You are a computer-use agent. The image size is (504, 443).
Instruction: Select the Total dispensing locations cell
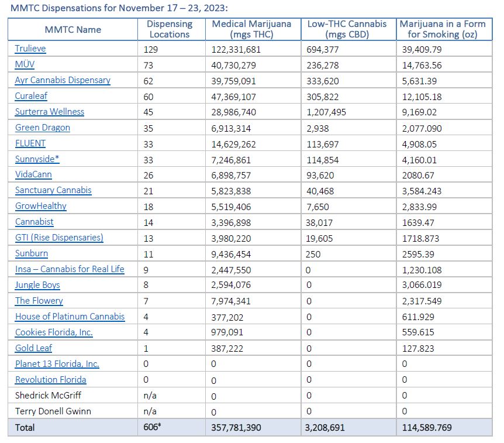click(152, 428)
